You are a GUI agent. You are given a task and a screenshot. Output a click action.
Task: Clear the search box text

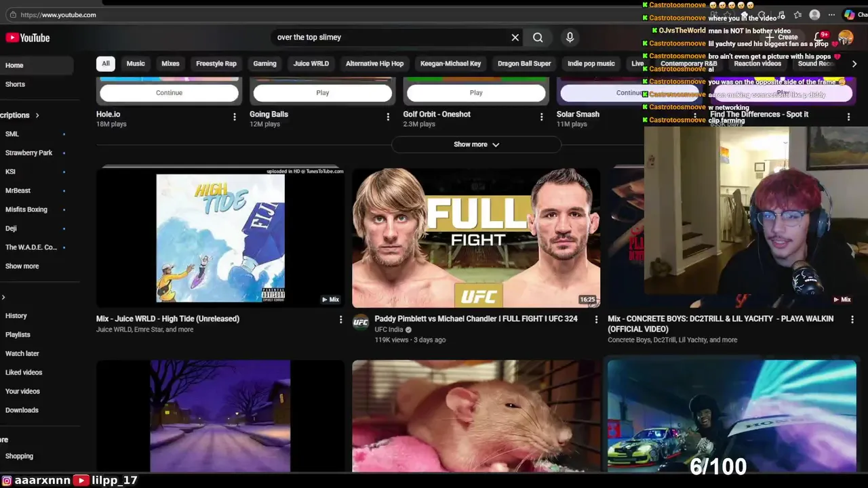click(515, 38)
